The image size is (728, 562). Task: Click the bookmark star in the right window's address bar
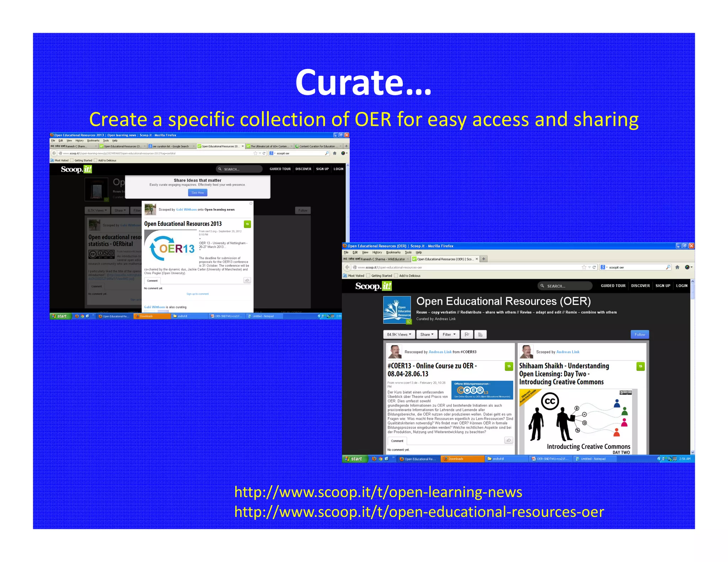(x=584, y=267)
